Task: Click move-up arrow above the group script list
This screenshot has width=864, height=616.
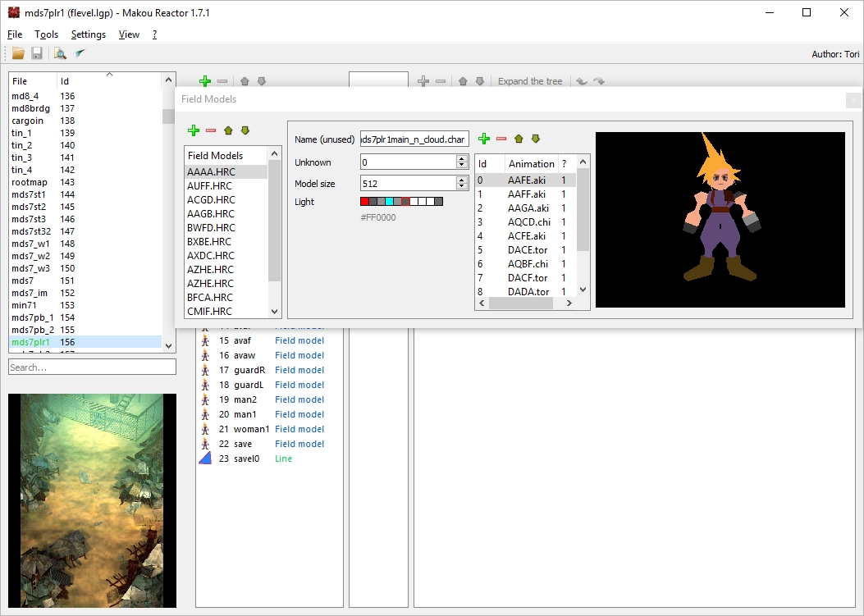Action: (245, 81)
